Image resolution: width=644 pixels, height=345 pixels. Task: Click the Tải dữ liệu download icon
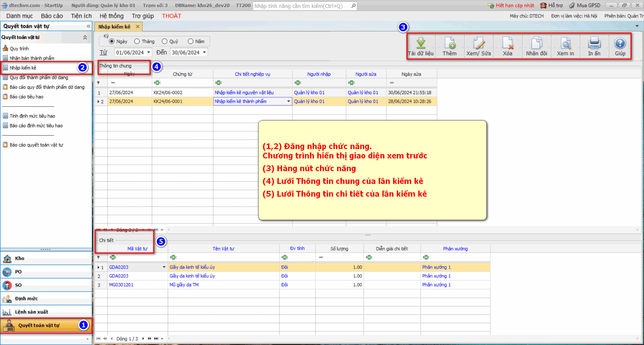point(421,43)
